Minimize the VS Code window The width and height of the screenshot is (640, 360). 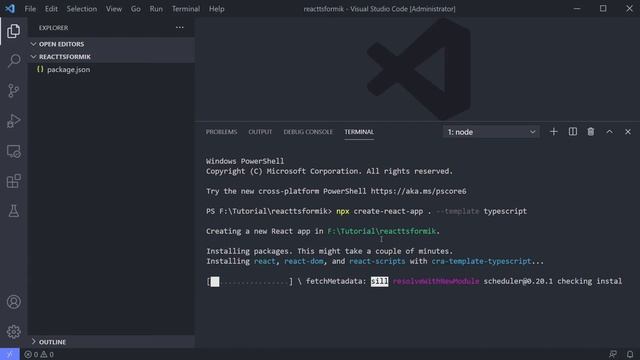(x=577, y=9)
